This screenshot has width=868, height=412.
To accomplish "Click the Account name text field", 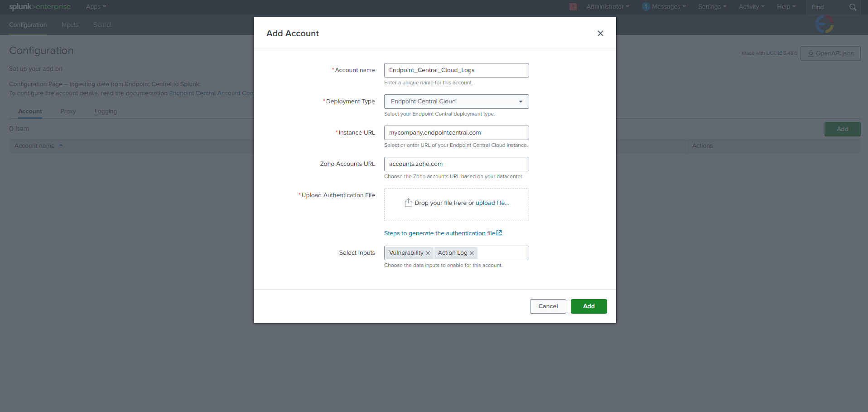I will pyautogui.click(x=456, y=70).
